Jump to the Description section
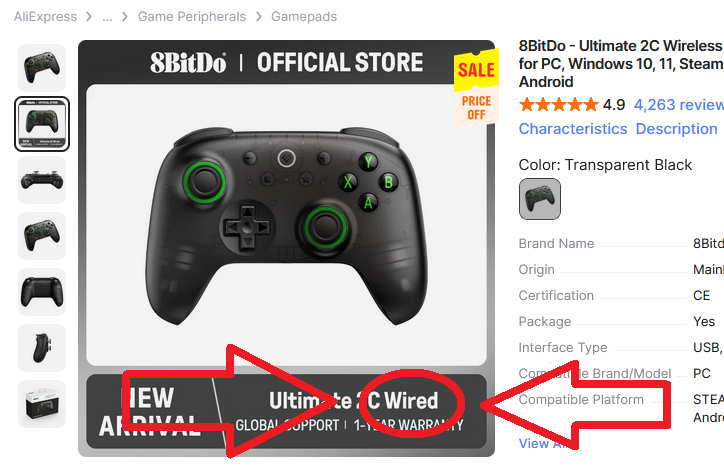724x476 pixels. tap(676, 129)
